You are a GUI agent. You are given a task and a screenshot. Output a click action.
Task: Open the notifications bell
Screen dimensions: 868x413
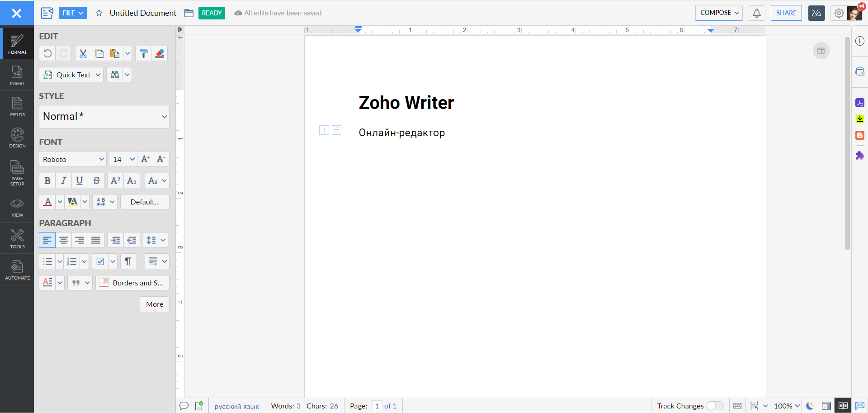click(757, 13)
